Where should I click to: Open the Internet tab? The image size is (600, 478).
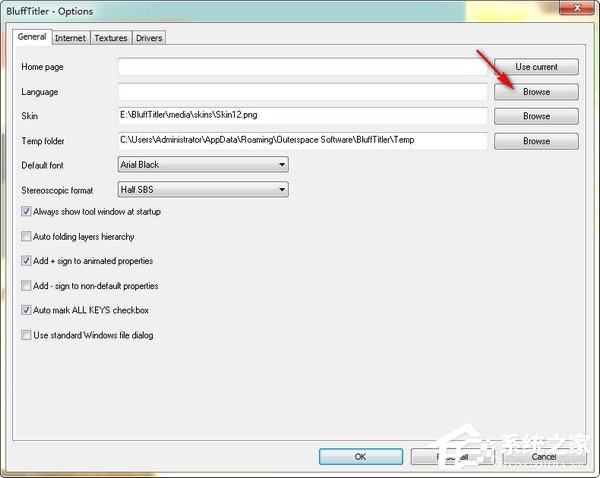click(70, 38)
